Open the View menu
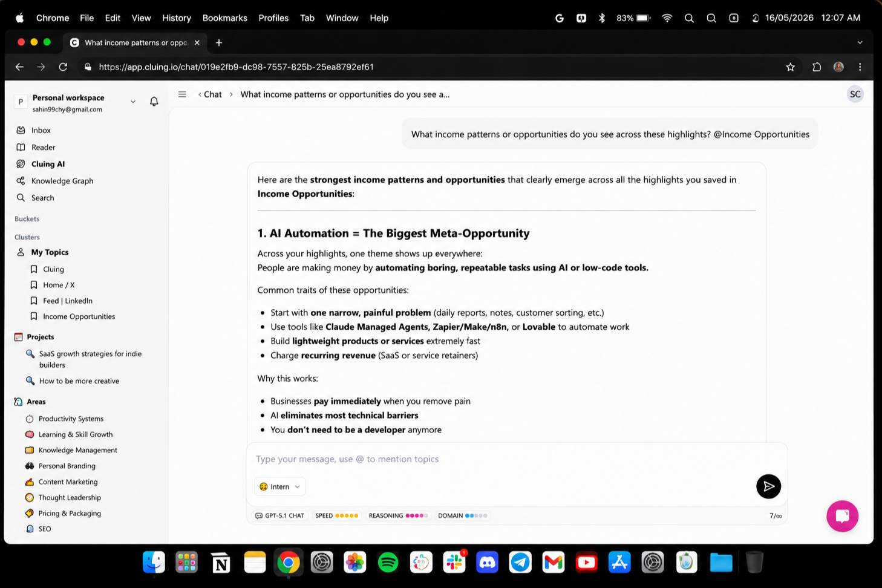Screen dimensions: 882x588 click(141, 18)
